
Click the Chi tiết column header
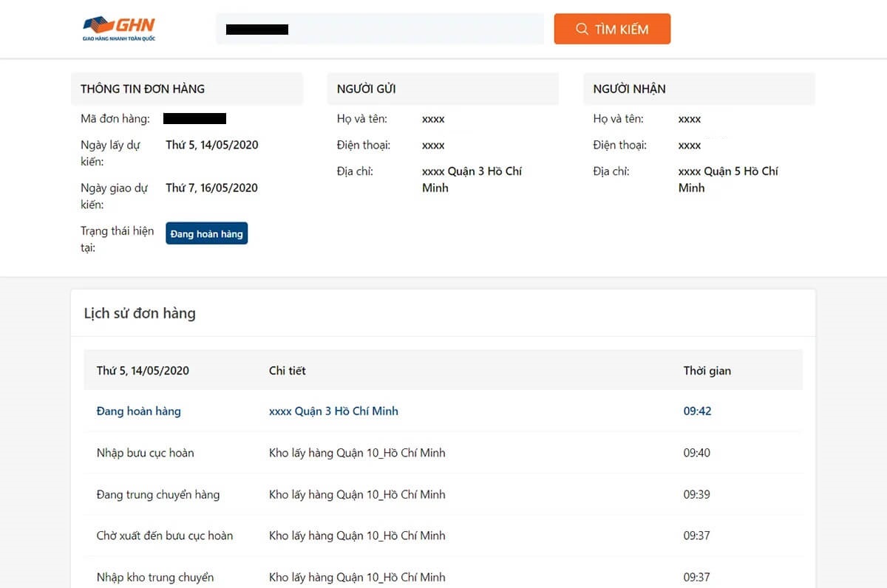pyautogui.click(x=287, y=370)
